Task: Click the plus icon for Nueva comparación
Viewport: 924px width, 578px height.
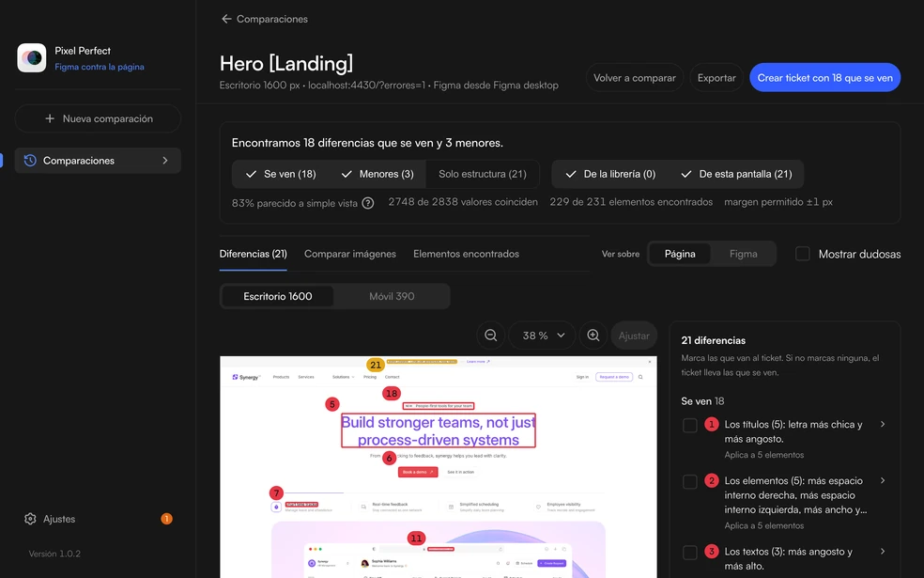Action: [50, 118]
